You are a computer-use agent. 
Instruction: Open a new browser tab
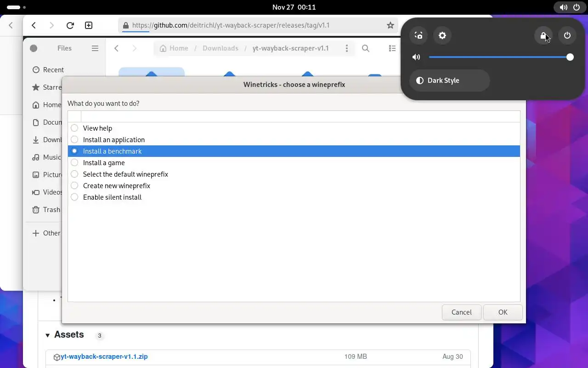(89, 25)
